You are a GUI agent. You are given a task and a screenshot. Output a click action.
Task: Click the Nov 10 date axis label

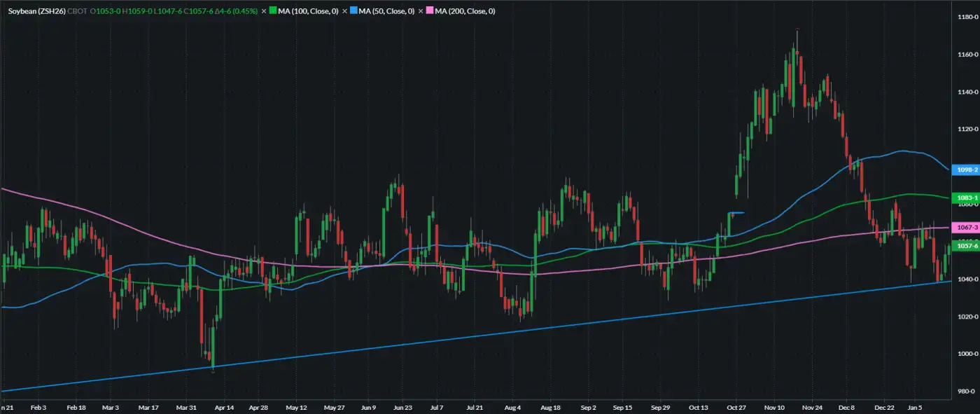point(774,407)
